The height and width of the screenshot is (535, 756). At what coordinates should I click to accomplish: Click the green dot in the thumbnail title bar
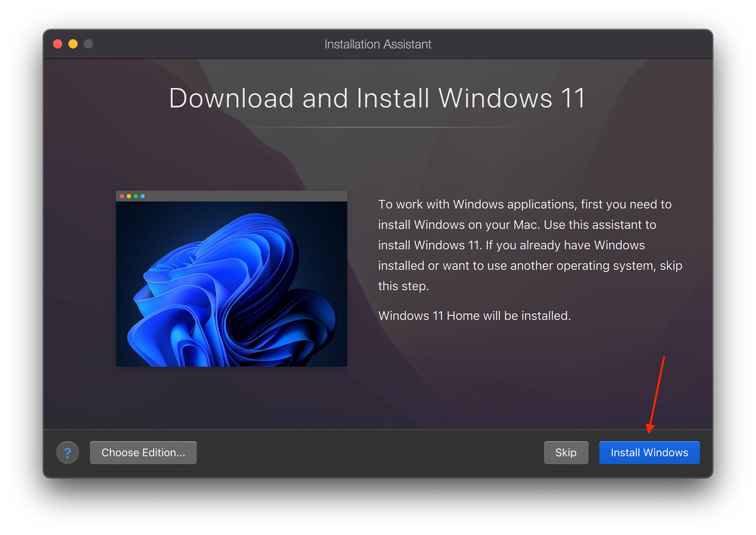coord(136,196)
